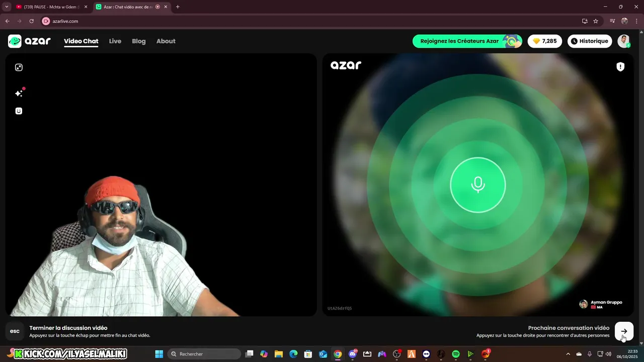This screenshot has height=362, width=644.
Task: Open the About page
Action: (x=166, y=41)
